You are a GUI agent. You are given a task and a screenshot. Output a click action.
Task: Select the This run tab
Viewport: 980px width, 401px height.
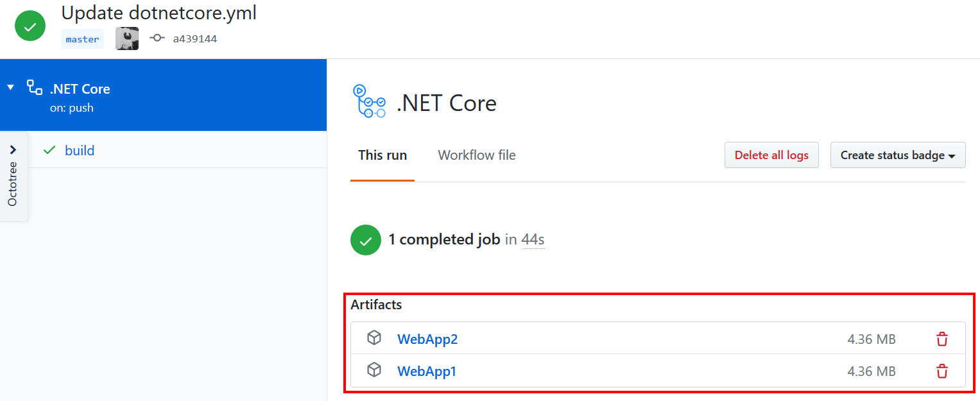coord(383,155)
